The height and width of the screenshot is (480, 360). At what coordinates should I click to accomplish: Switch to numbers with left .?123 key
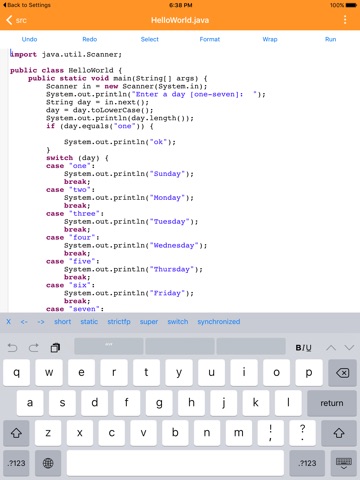coord(16,463)
